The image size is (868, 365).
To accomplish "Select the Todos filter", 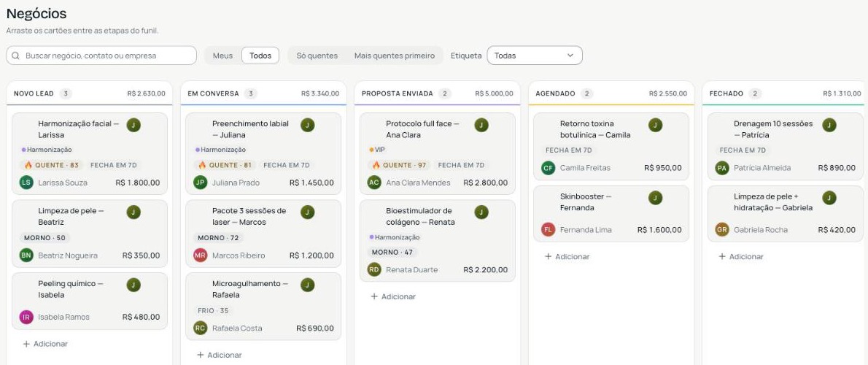I will click(x=260, y=55).
